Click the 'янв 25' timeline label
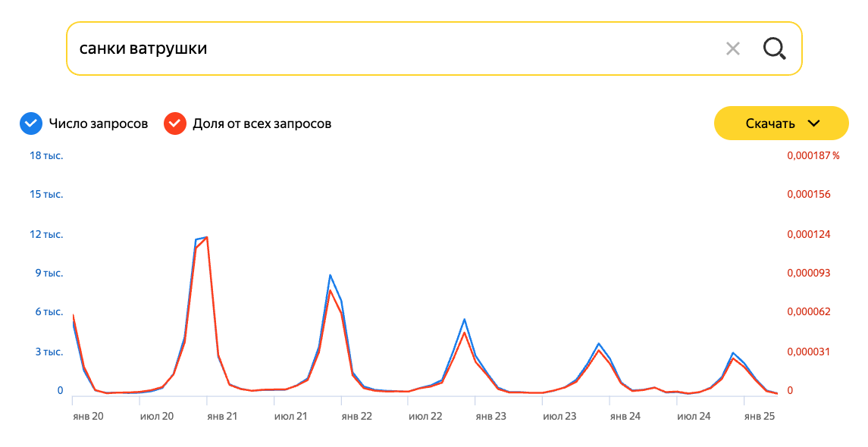Image resolution: width=868 pixels, height=447 pixels. (760, 416)
